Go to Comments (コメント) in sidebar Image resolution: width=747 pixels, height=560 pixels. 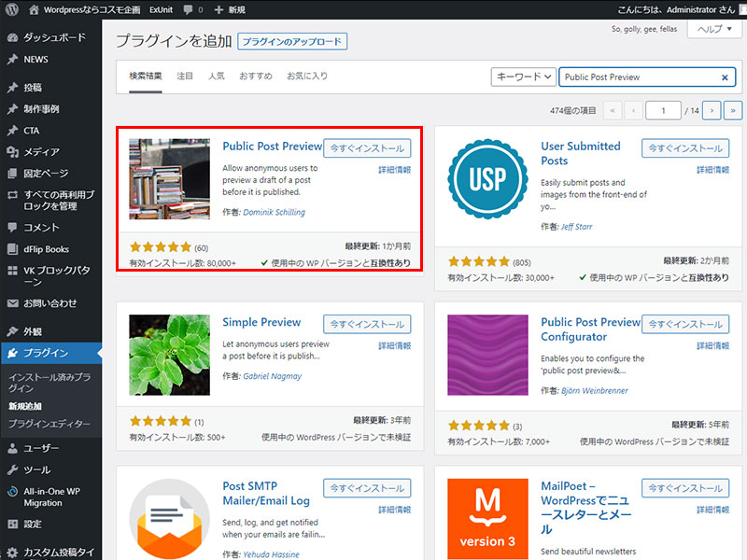point(41,227)
